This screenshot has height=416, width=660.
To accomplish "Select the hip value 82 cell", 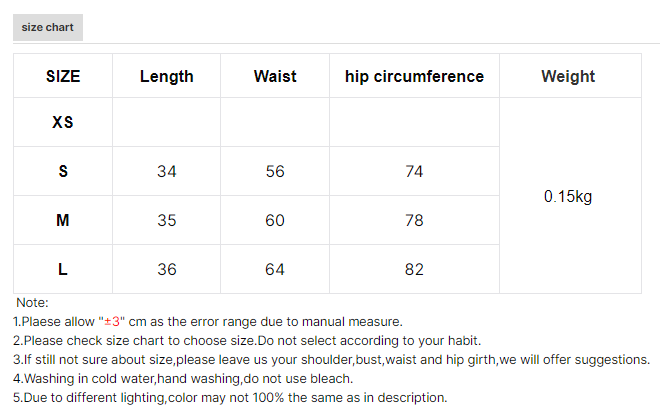I will (414, 269).
